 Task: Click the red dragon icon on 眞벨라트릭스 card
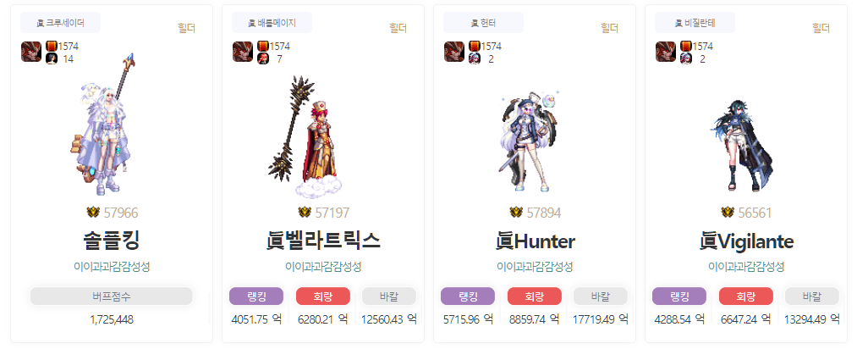coord(243,52)
